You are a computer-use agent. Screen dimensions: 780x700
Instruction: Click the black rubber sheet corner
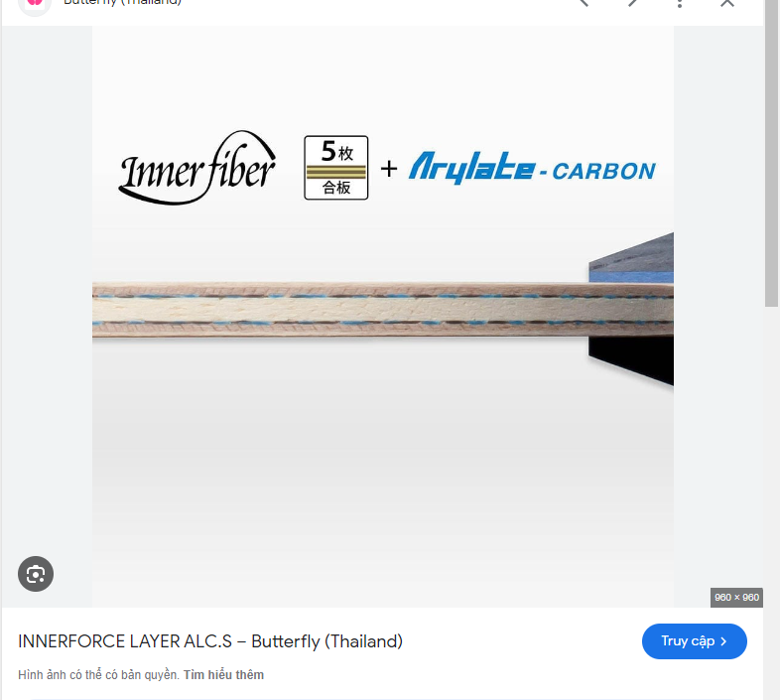coord(631,359)
